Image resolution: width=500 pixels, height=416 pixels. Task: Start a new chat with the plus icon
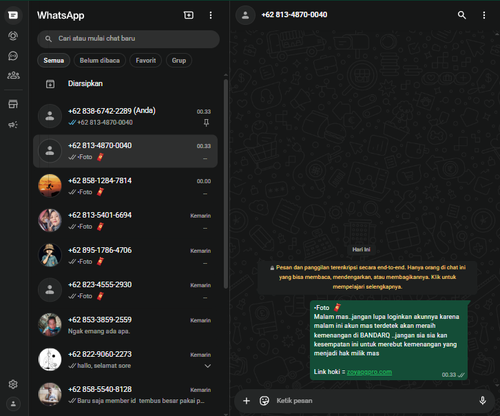click(188, 15)
